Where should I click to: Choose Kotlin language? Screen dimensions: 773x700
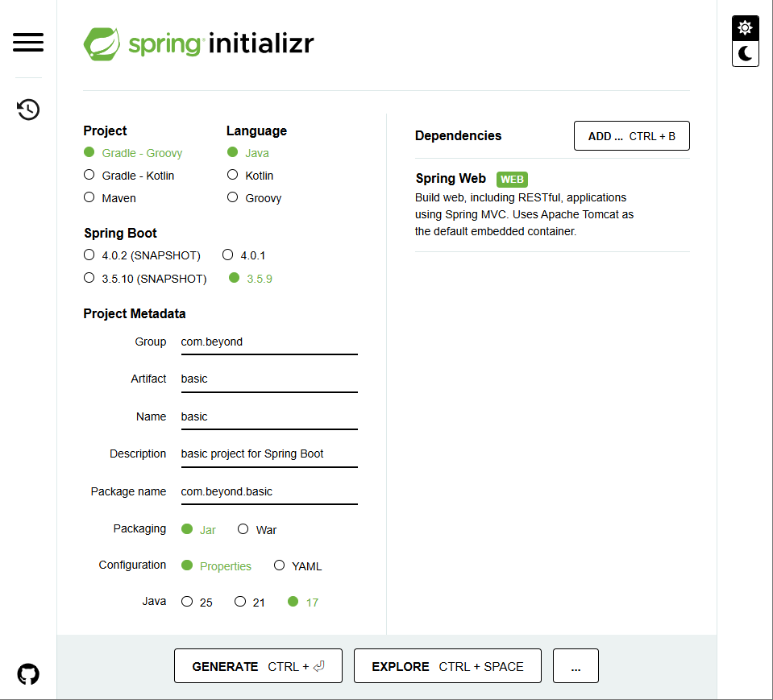(x=250, y=176)
